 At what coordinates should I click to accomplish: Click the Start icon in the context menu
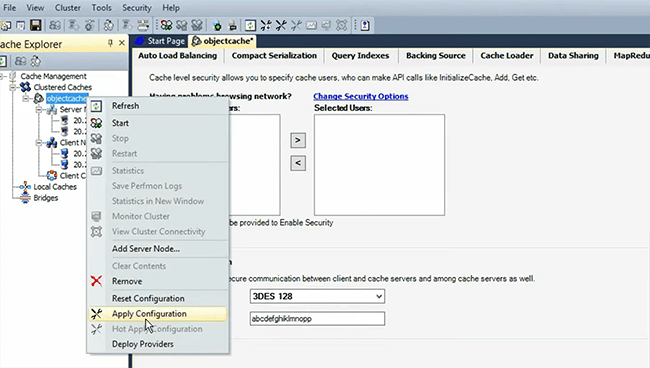(96, 123)
